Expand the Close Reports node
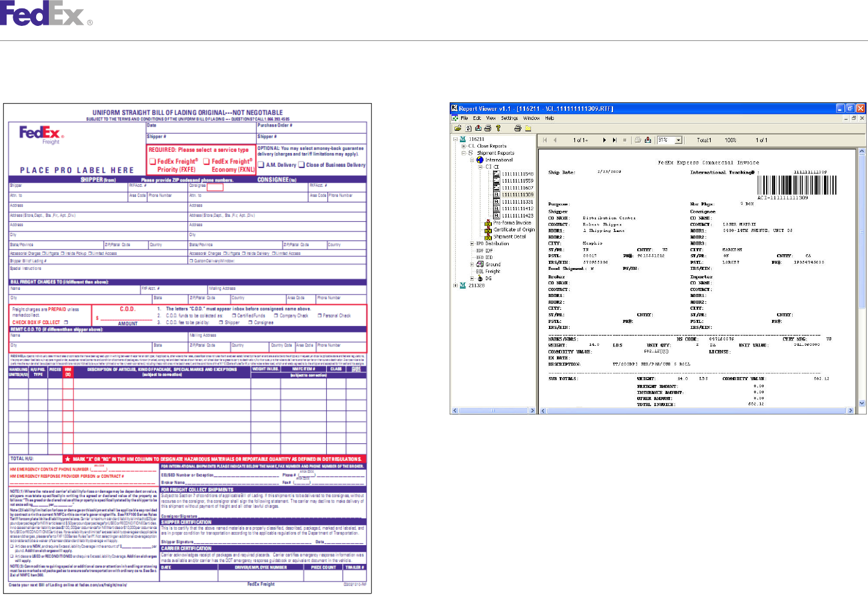 click(x=464, y=146)
